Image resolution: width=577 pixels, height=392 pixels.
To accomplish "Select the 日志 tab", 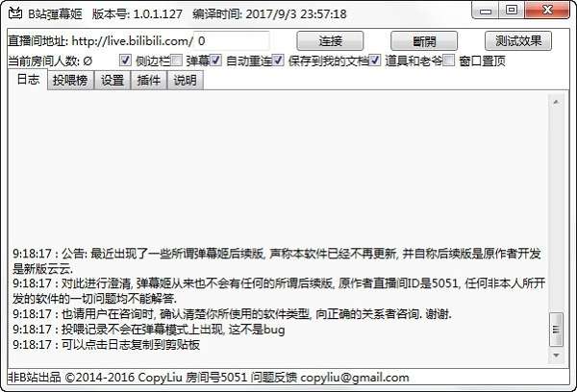I will point(28,80).
